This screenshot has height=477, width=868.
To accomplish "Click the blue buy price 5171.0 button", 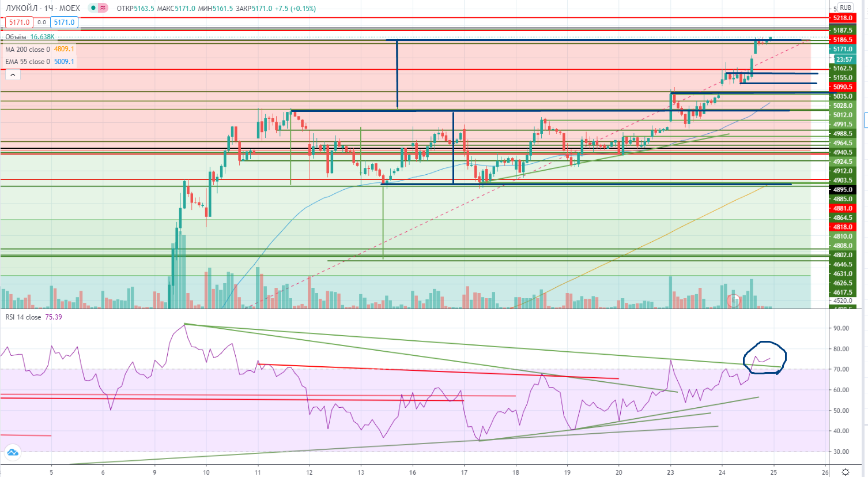I will [x=63, y=22].
